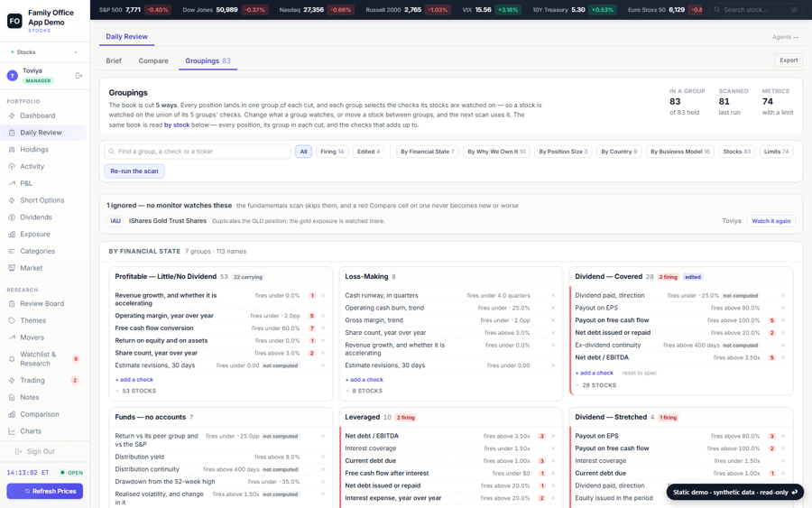Image resolution: width=812 pixels, height=508 pixels.
Task: Remove the Cash runway check
Action: click(x=553, y=296)
